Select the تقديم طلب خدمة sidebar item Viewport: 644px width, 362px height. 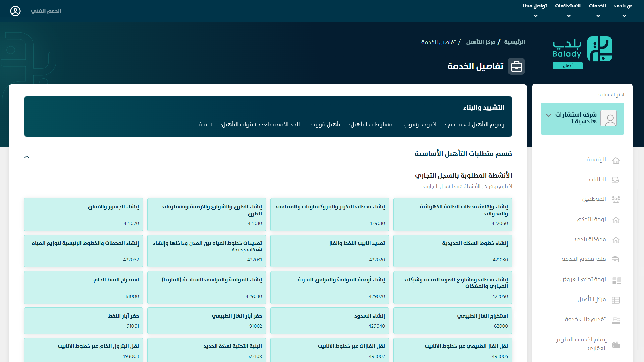tap(585, 319)
